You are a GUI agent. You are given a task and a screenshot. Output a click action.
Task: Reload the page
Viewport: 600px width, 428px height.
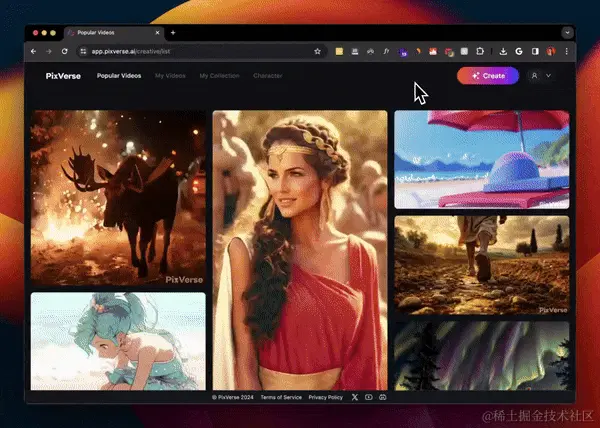(x=64, y=51)
